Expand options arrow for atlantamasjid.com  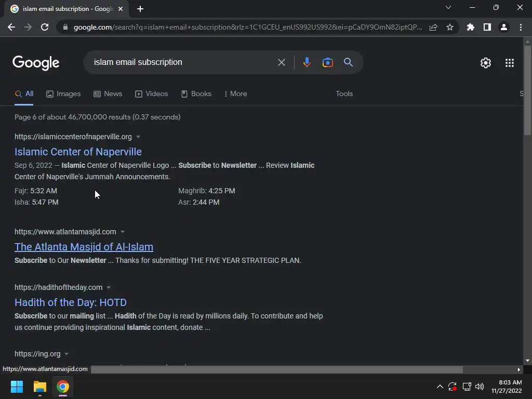click(x=123, y=232)
